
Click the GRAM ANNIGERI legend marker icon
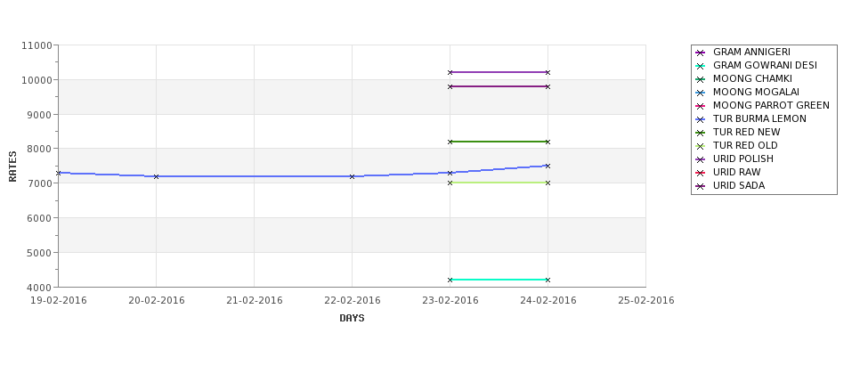pos(701,53)
